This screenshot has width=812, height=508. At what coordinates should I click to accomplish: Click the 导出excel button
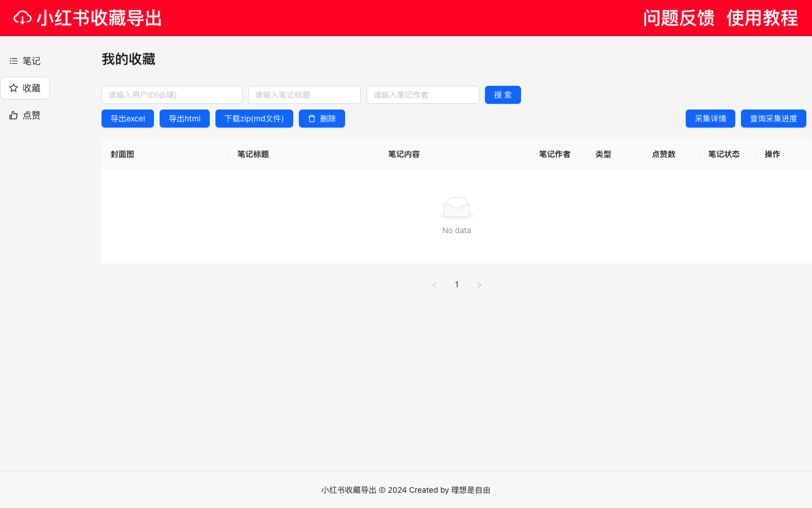coord(127,119)
